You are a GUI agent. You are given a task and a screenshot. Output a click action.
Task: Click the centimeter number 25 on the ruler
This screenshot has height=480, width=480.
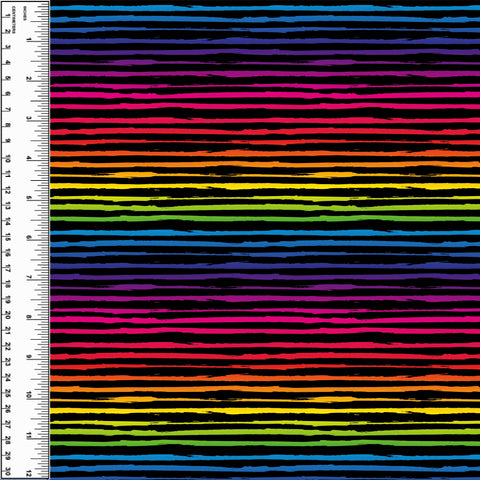7,393
